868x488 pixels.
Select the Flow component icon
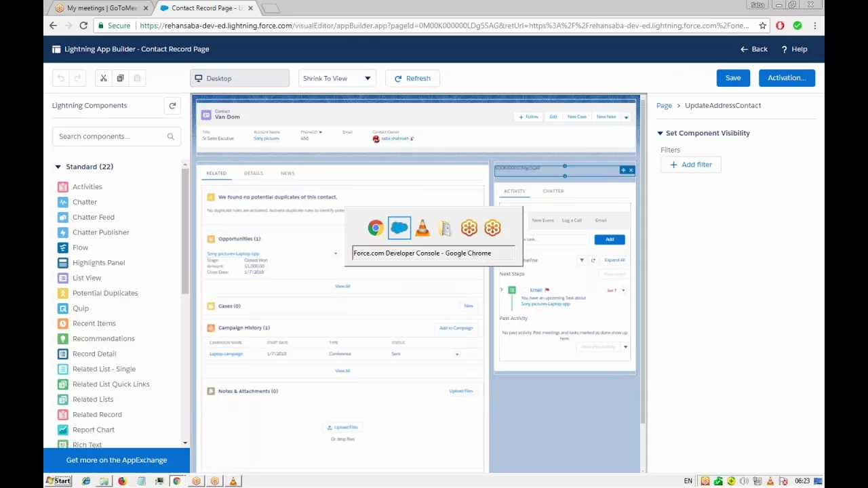tap(63, 247)
